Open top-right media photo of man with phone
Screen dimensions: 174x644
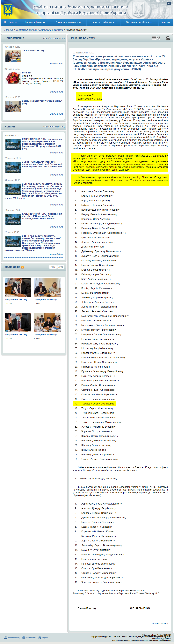[x=47, y=288]
